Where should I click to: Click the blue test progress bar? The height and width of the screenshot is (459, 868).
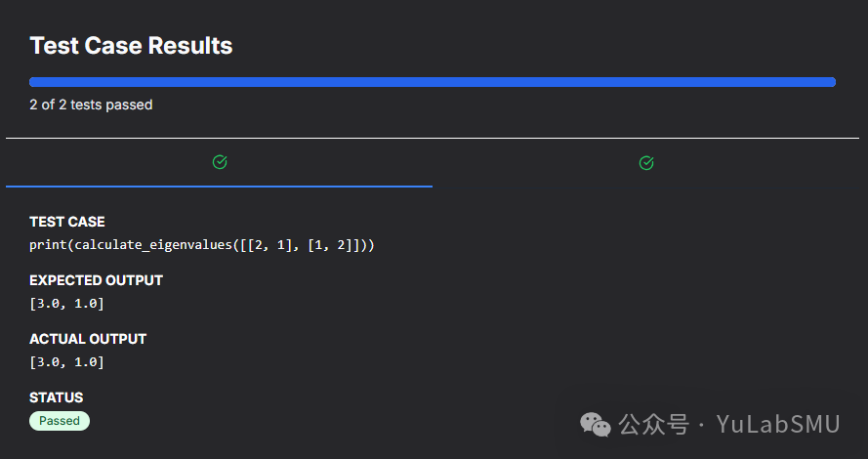(433, 82)
